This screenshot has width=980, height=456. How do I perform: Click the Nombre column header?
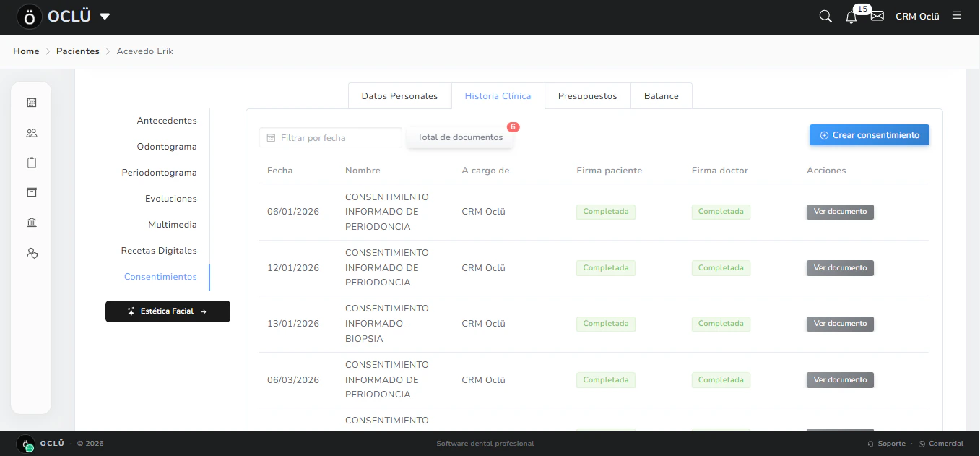[x=363, y=171]
